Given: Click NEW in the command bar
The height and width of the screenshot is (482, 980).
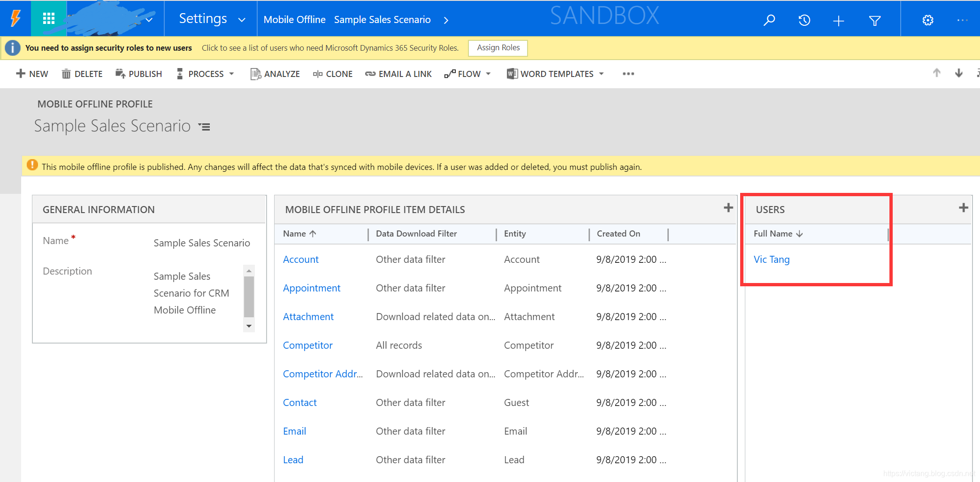Looking at the screenshot, I should click(x=32, y=74).
